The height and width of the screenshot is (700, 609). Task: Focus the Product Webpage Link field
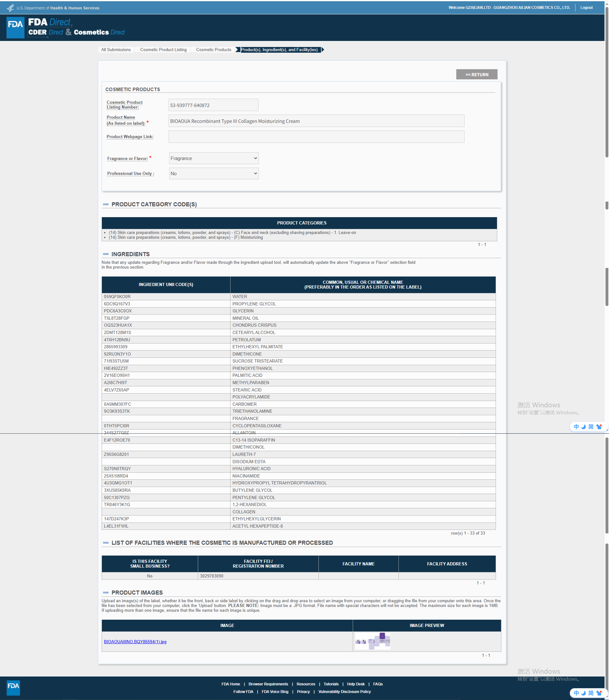pos(316,137)
